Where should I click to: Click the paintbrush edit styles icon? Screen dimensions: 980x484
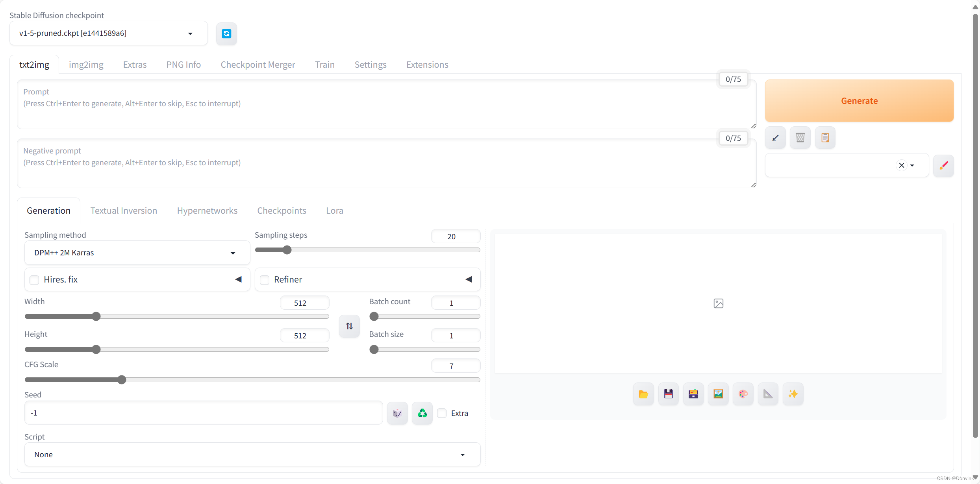[943, 166]
